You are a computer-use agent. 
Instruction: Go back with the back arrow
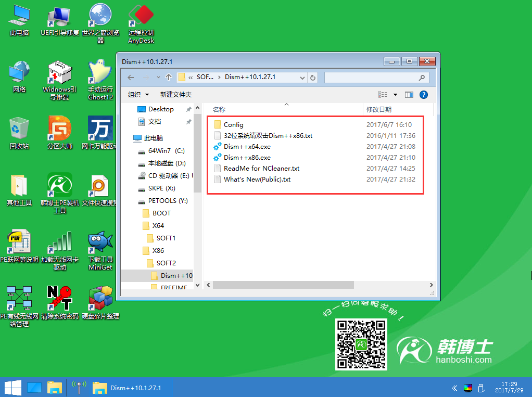131,78
